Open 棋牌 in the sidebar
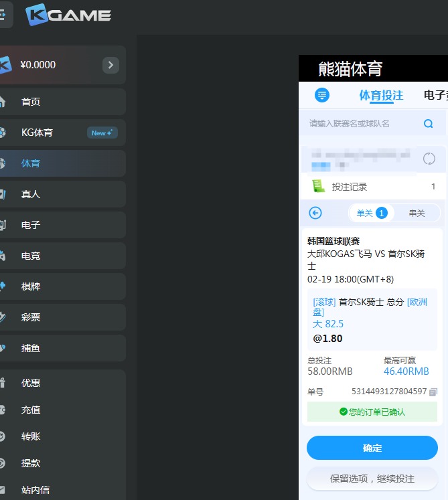 62,286
